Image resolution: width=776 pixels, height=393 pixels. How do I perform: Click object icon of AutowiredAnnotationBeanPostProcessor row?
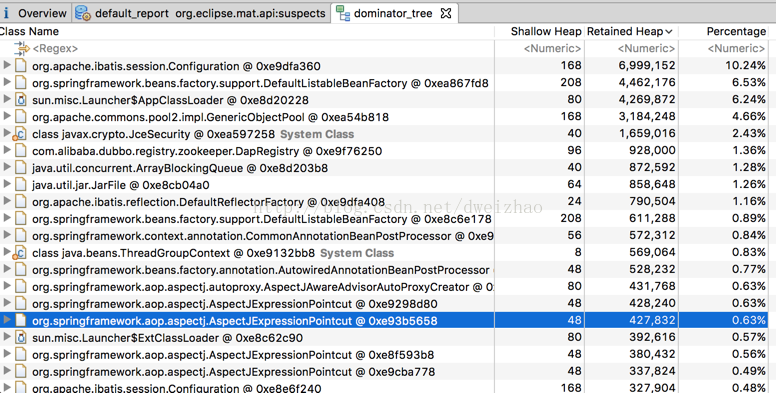click(20, 269)
